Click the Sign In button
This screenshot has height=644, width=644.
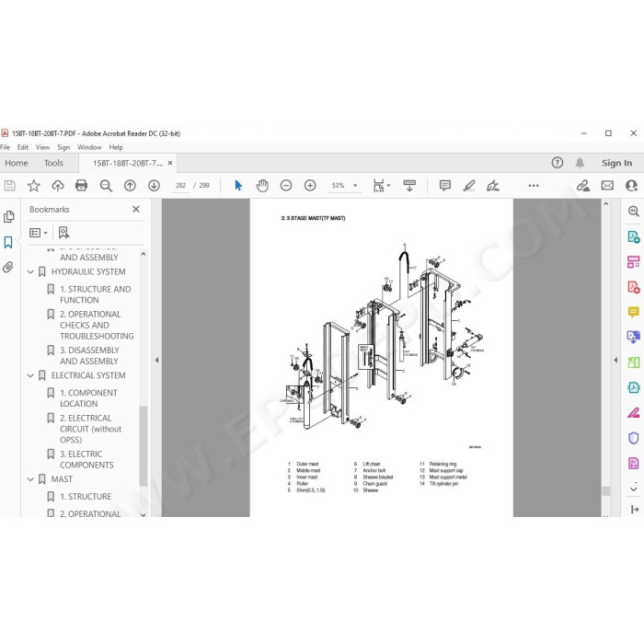(x=617, y=163)
